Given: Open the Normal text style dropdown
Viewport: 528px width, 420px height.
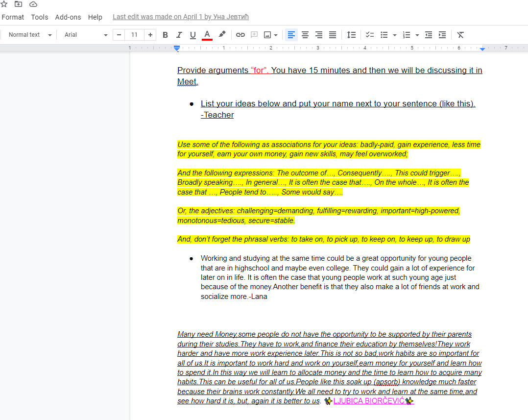Looking at the screenshot, I should (x=30, y=35).
